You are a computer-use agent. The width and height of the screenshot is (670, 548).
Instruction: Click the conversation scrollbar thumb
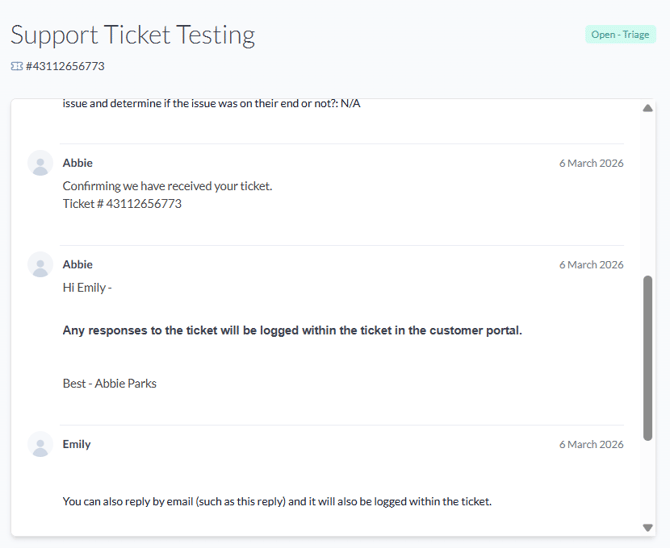[647, 357]
